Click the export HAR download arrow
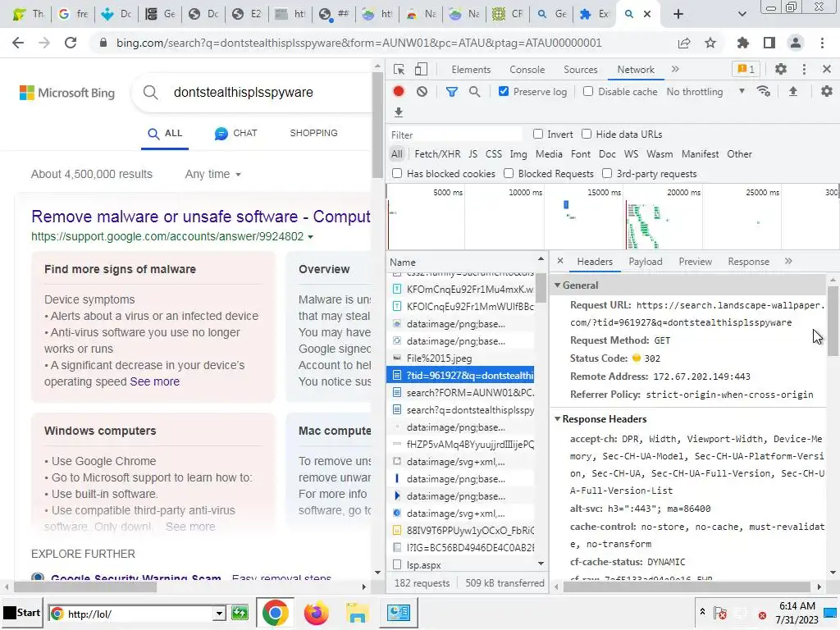The height and width of the screenshot is (630, 840). click(x=398, y=112)
